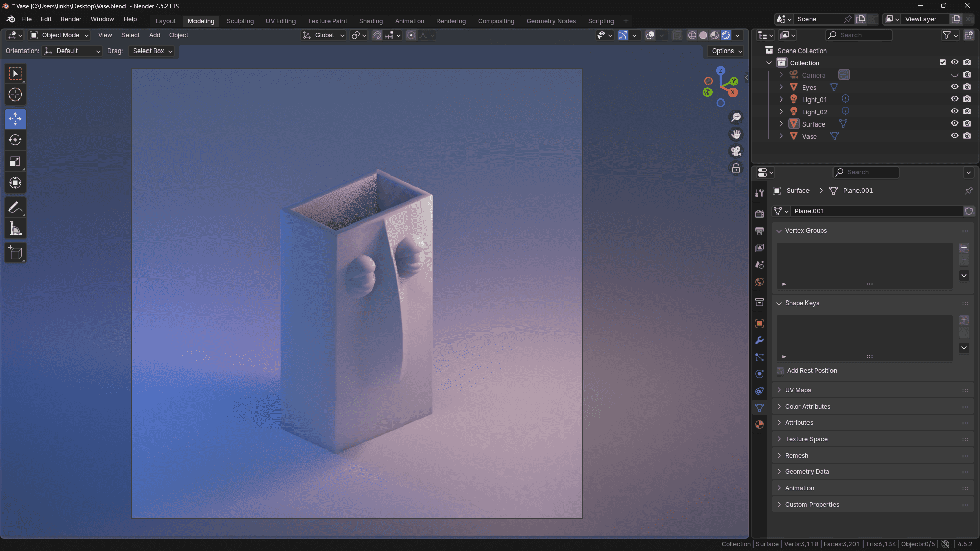Select the Measure tool
The image size is (980, 551).
click(15, 229)
